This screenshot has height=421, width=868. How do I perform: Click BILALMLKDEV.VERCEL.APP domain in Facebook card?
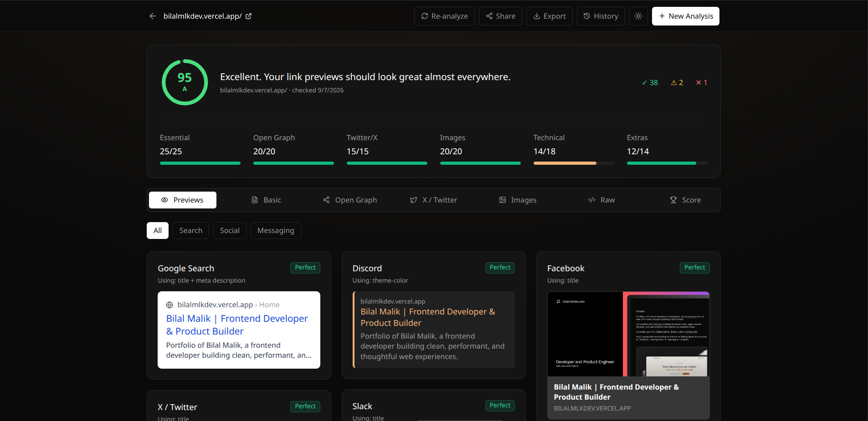(x=592, y=409)
